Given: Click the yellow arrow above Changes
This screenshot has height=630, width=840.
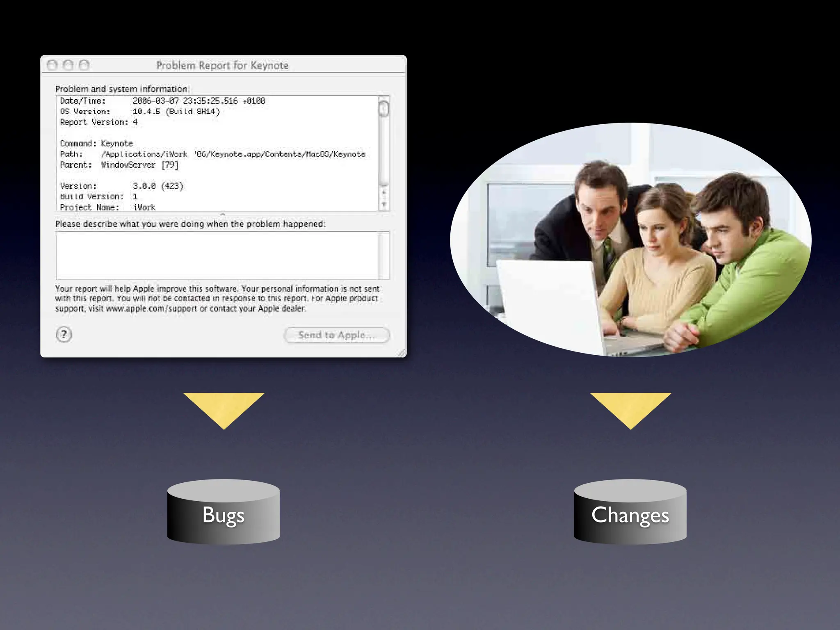Looking at the screenshot, I should coord(631,411).
